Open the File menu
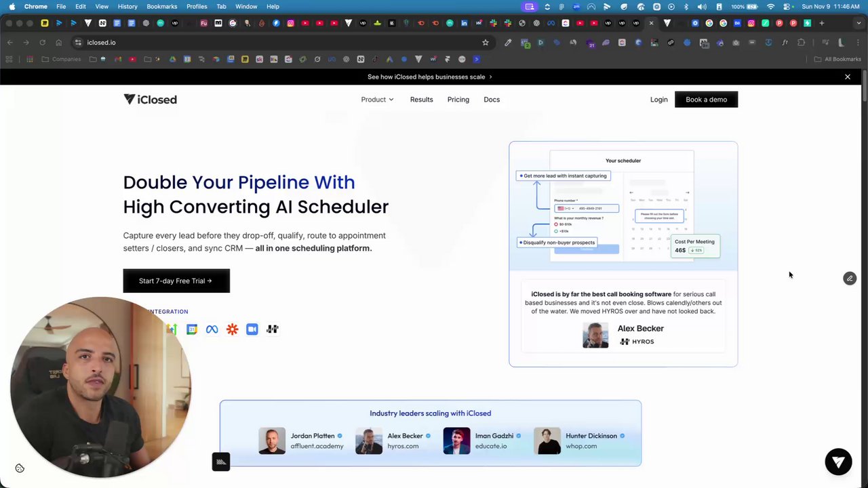This screenshot has width=868, height=488. tap(61, 6)
